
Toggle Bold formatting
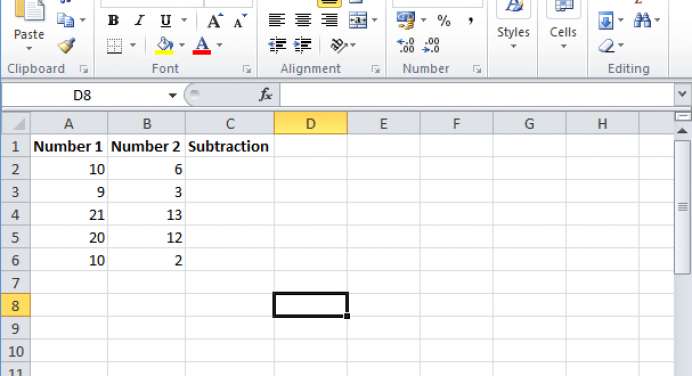(113, 20)
